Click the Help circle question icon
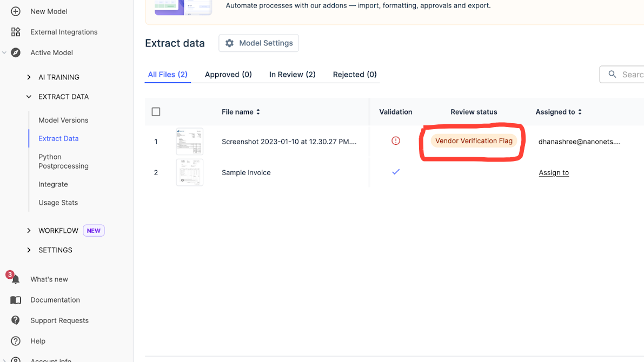The image size is (644, 362). (16, 341)
